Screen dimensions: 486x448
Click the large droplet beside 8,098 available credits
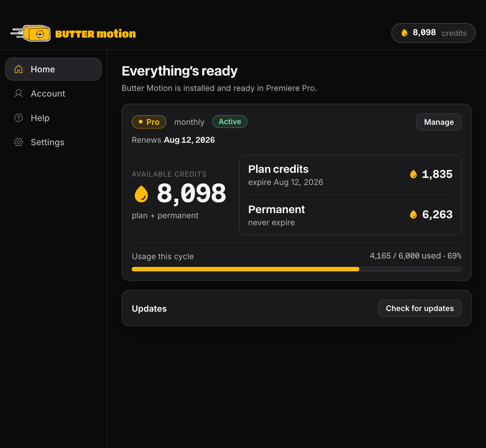(x=141, y=194)
